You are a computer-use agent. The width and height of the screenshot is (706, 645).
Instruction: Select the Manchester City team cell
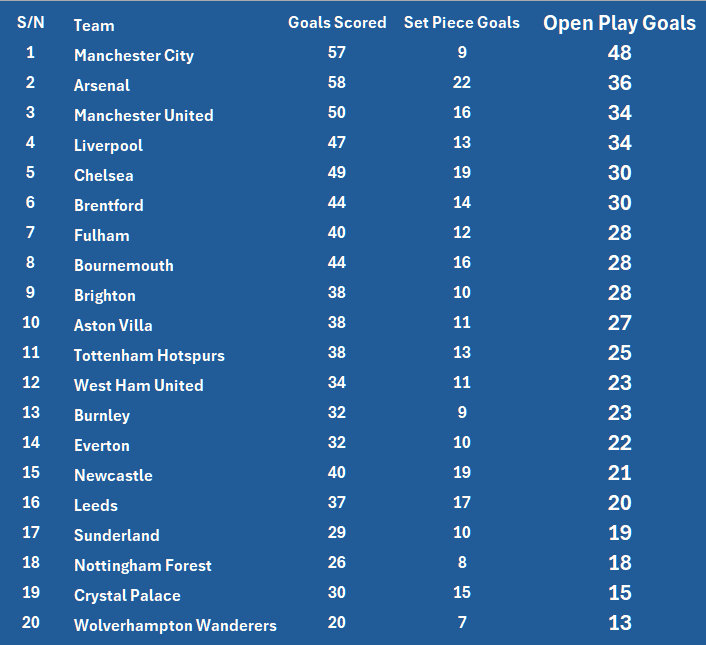(134, 55)
